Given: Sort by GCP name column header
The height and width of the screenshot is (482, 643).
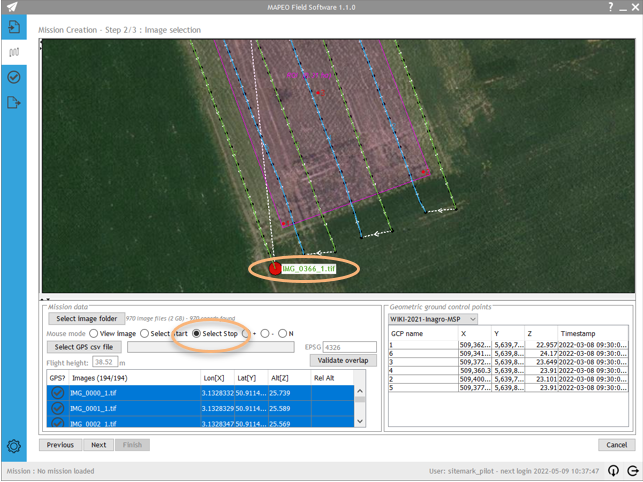Looking at the screenshot, I should [x=423, y=334].
